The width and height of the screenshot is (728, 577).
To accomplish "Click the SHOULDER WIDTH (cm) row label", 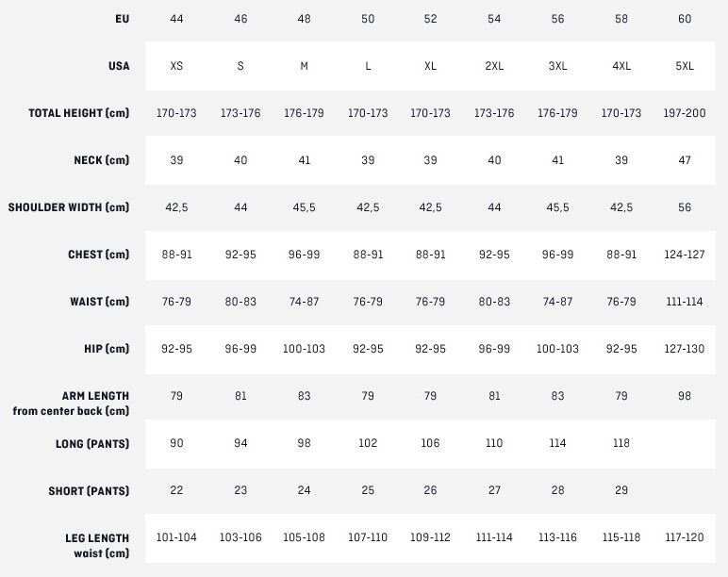I will click(x=69, y=207).
